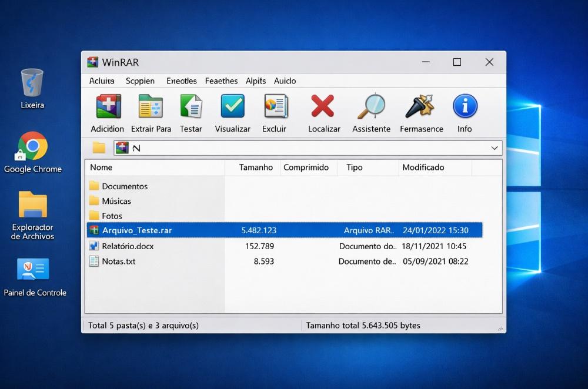Open the Auiclo menu
This screenshot has height=389, width=588.
pyautogui.click(x=285, y=81)
